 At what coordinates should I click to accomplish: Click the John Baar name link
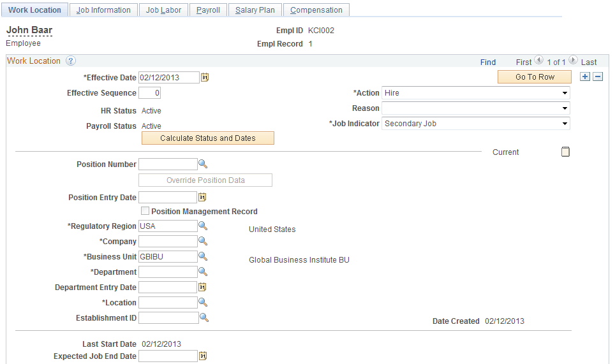(29, 30)
